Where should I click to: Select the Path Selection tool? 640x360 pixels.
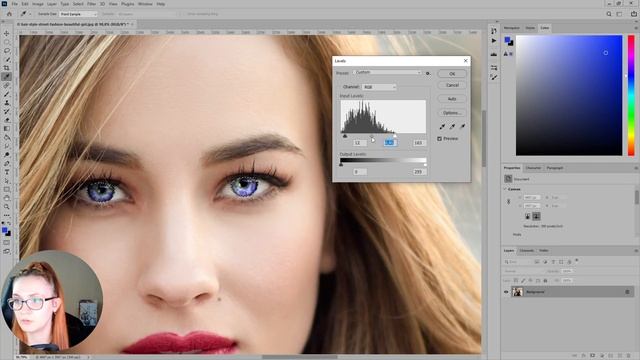[7, 181]
